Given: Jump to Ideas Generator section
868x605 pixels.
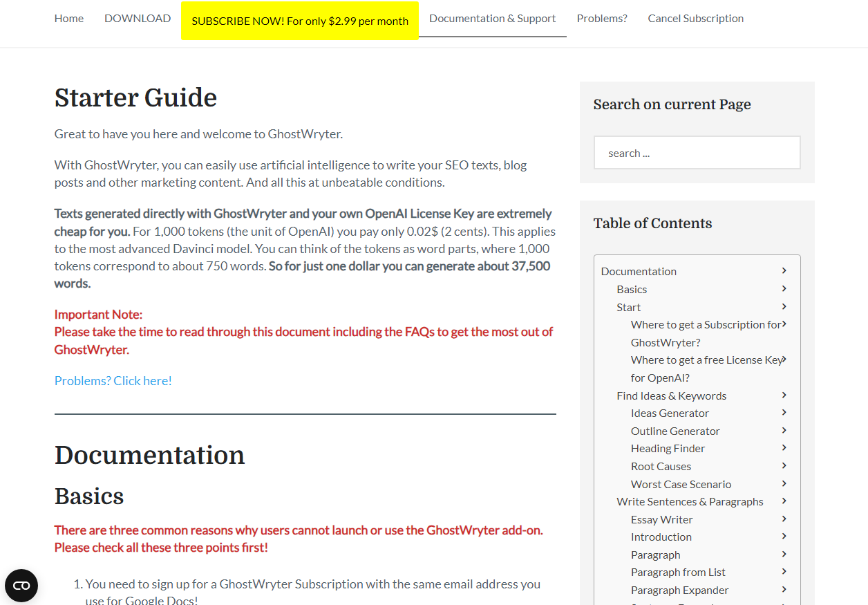Looking at the screenshot, I should [x=670, y=413].
